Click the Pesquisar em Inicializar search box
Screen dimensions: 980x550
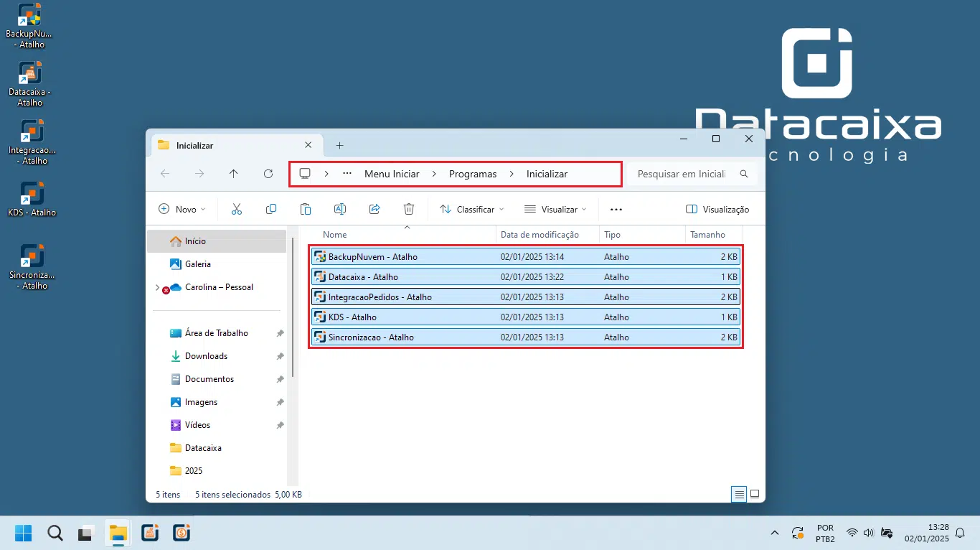click(x=692, y=174)
